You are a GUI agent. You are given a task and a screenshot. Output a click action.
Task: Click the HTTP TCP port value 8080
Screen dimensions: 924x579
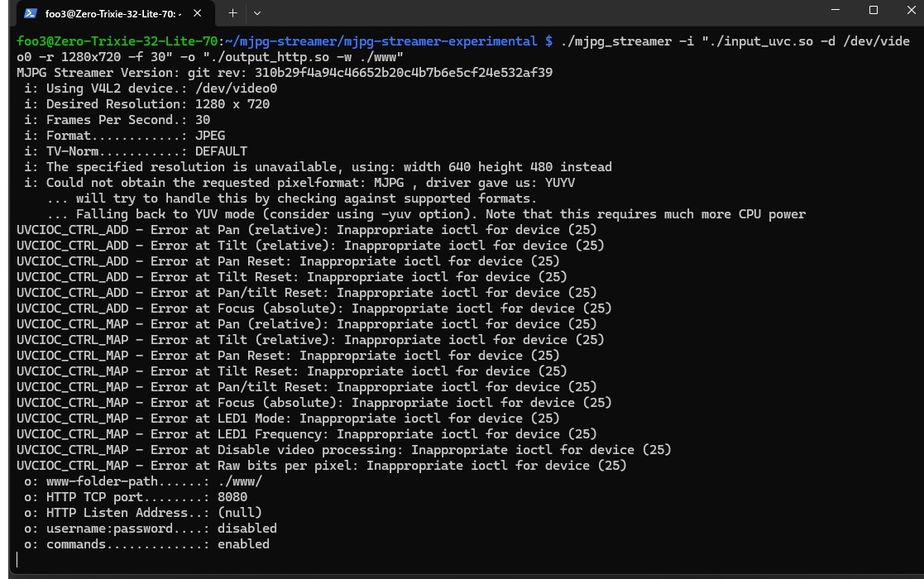coord(232,497)
